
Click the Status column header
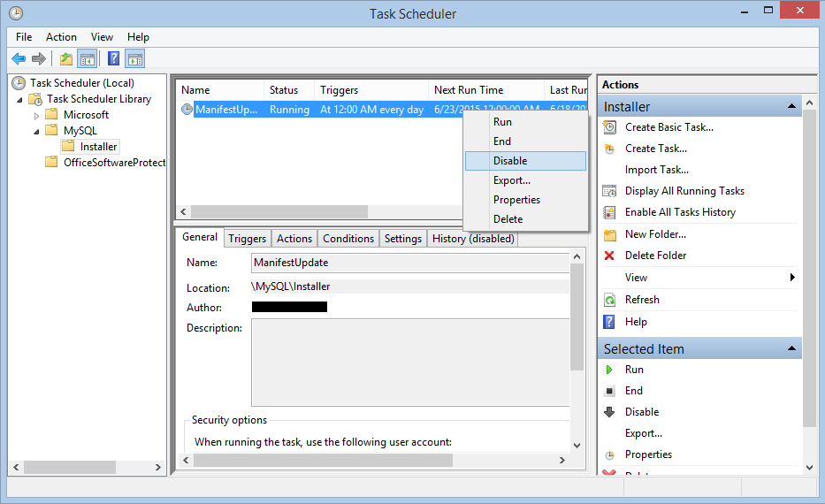[x=289, y=90]
